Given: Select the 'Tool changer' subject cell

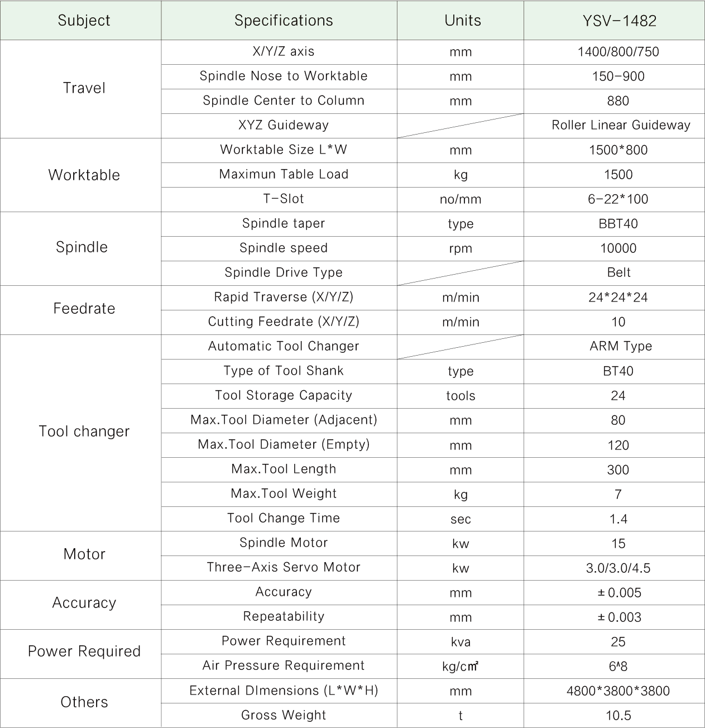Looking at the screenshot, I should (81, 433).
